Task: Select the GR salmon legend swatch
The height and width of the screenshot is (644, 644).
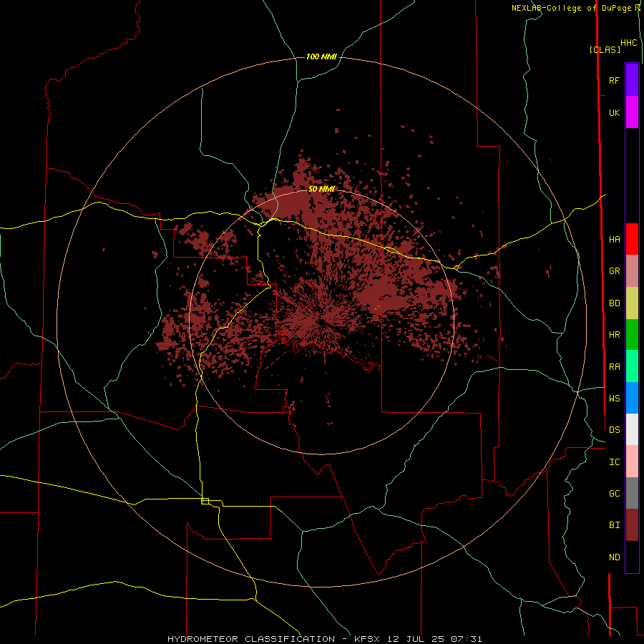Action: 632,270
